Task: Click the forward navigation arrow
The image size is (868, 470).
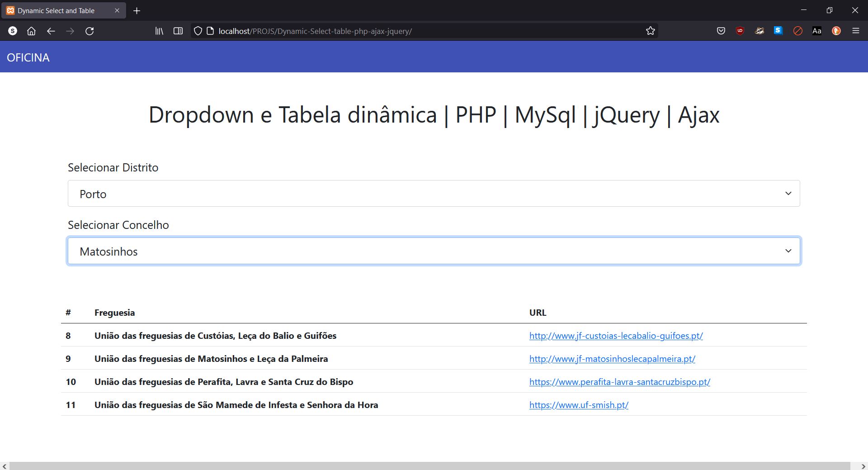Action: click(x=70, y=31)
